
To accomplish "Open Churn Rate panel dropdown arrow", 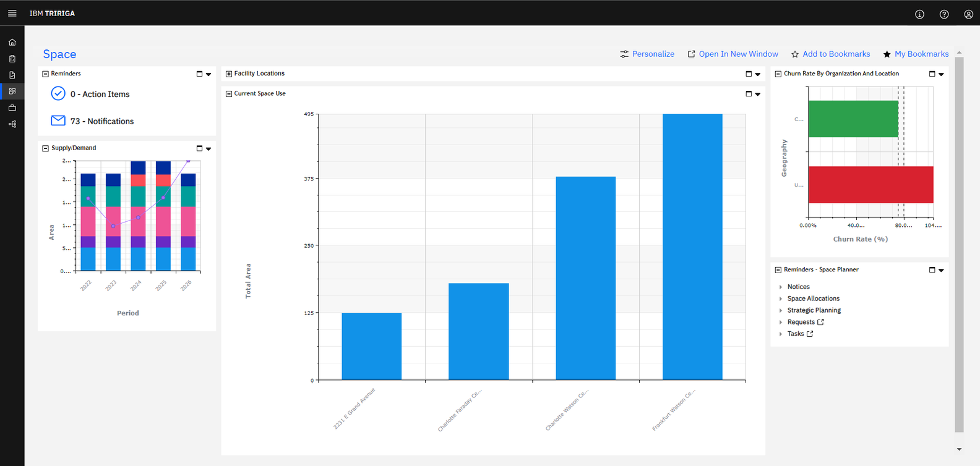I will pyautogui.click(x=941, y=74).
